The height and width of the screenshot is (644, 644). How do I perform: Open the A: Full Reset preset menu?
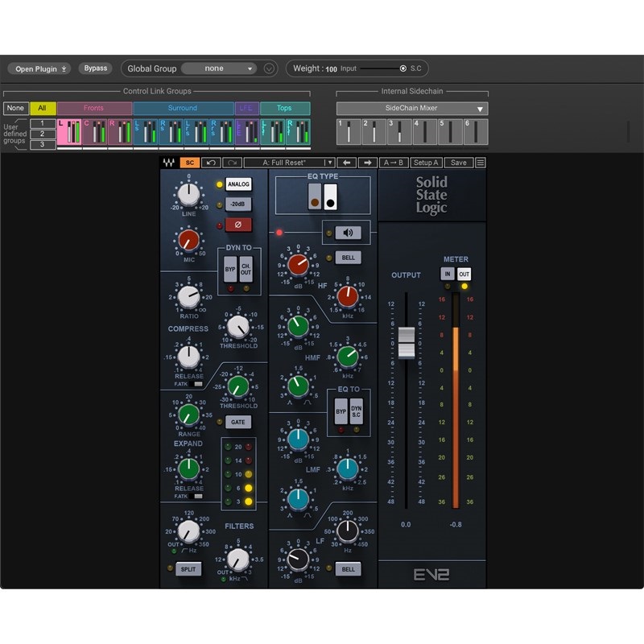point(290,163)
